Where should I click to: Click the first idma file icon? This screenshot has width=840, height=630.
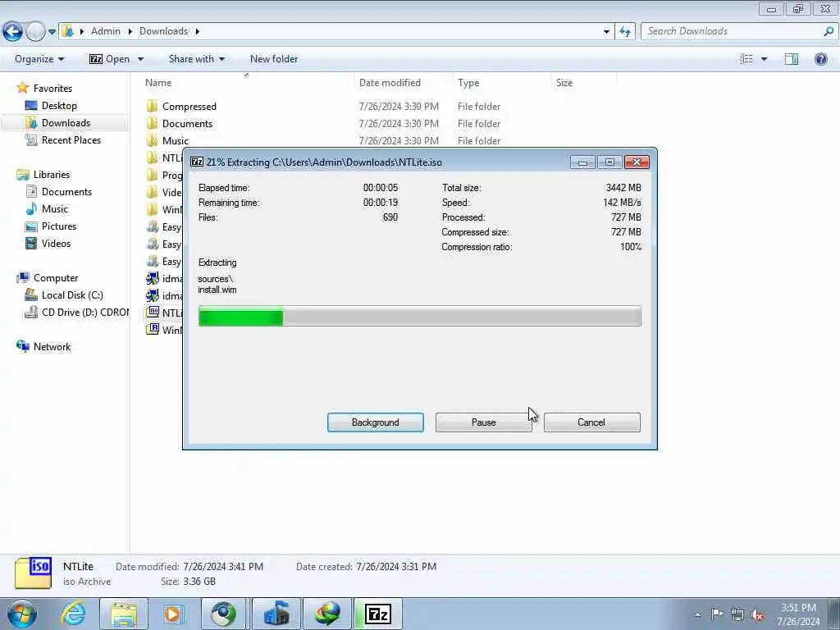click(153, 279)
